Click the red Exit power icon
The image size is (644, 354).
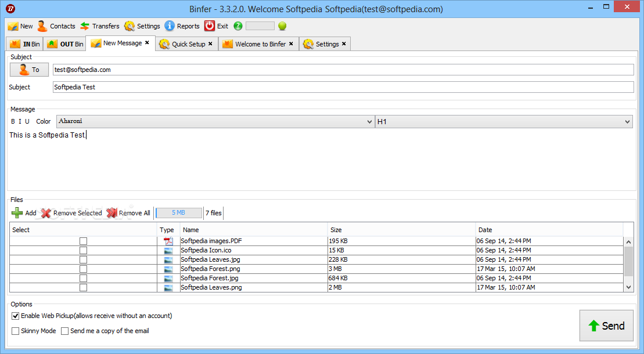(210, 26)
